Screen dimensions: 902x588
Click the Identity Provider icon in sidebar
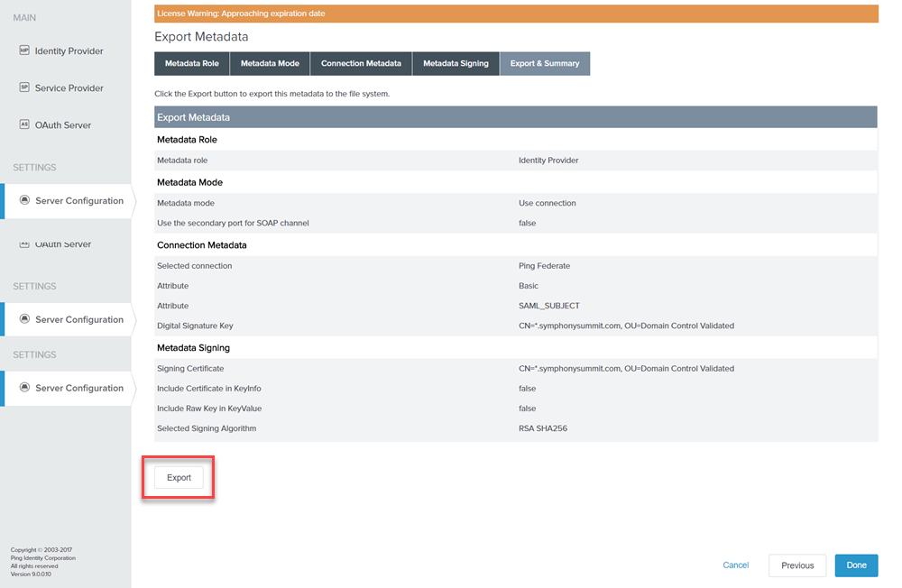[x=24, y=51]
